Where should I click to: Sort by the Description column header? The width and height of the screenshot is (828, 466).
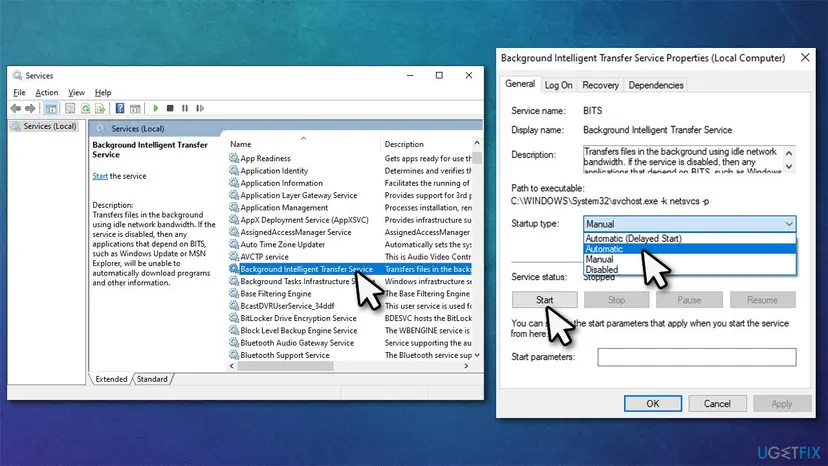[x=426, y=144]
